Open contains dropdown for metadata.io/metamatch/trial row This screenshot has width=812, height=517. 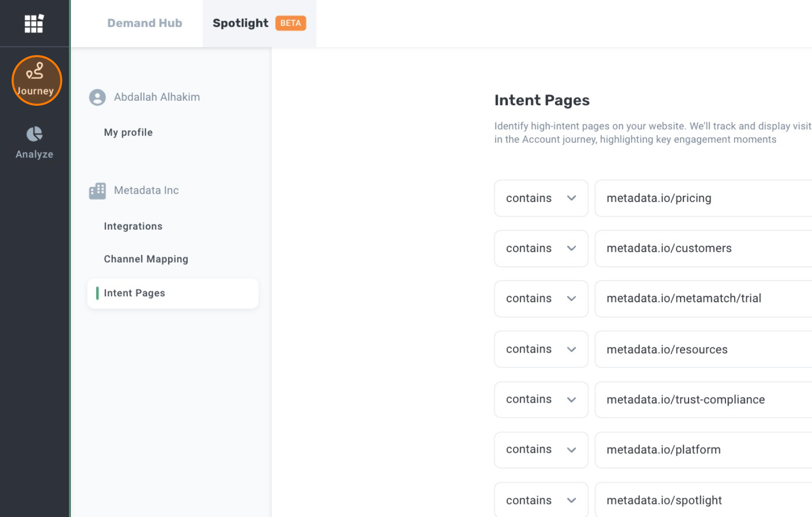pos(541,298)
